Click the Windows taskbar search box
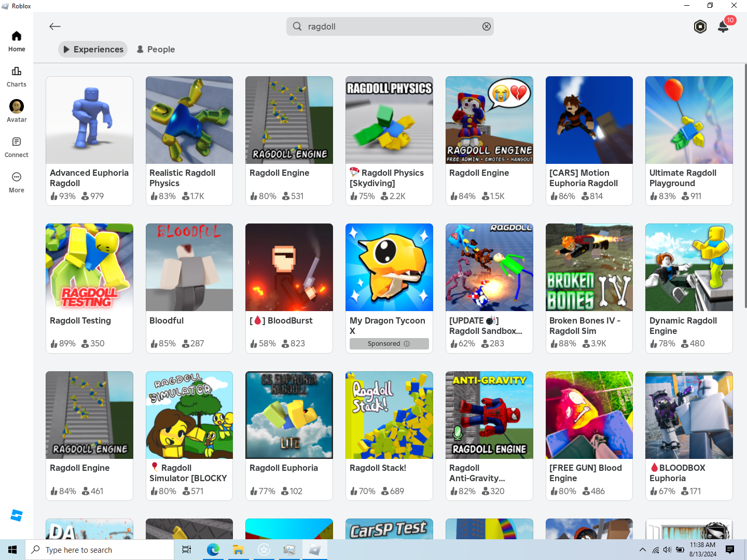 pos(100,550)
